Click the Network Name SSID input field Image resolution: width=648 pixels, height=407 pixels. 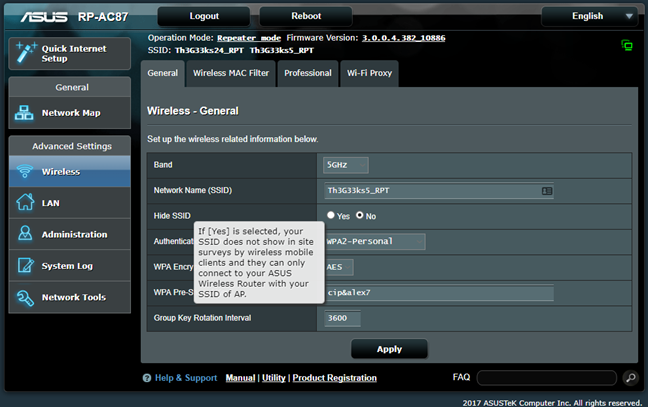(439, 190)
